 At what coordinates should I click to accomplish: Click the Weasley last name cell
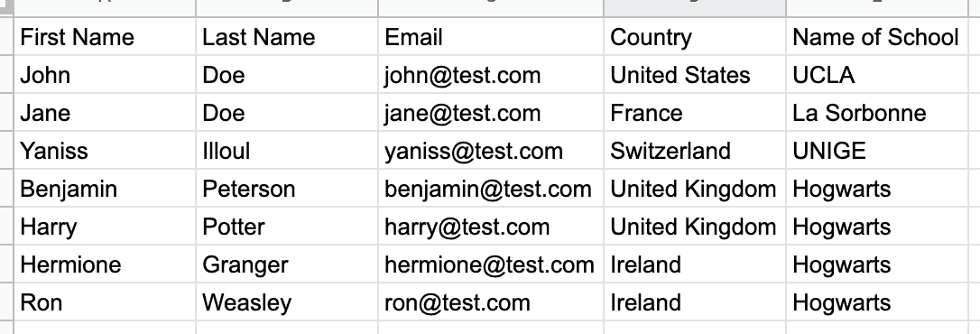287,302
